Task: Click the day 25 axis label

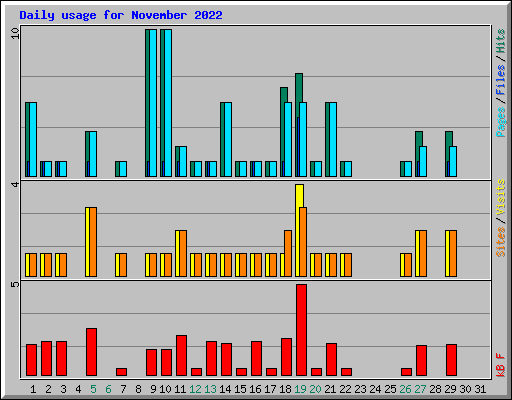Action: (x=390, y=389)
